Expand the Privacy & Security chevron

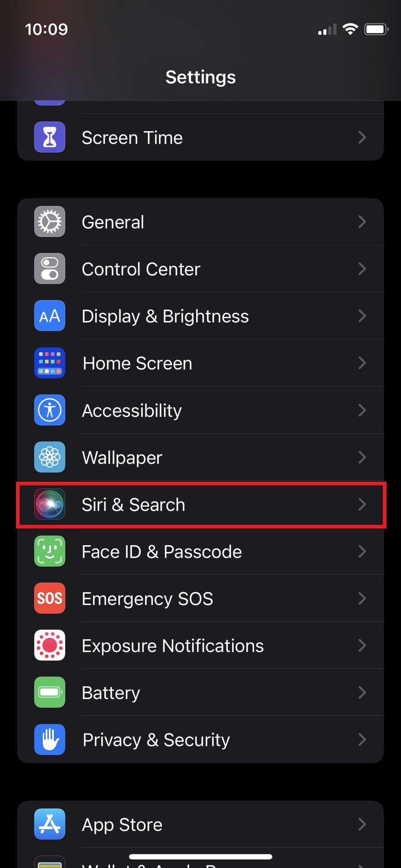coord(362,740)
